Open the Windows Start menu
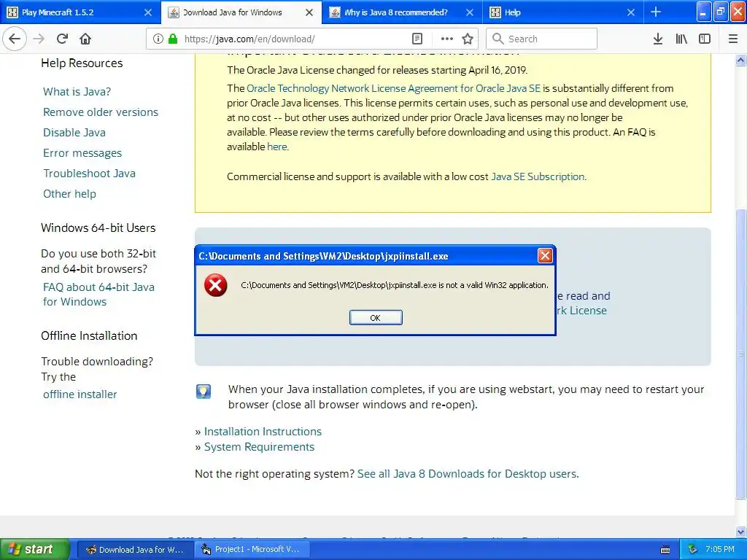The image size is (747, 560). [x=35, y=549]
